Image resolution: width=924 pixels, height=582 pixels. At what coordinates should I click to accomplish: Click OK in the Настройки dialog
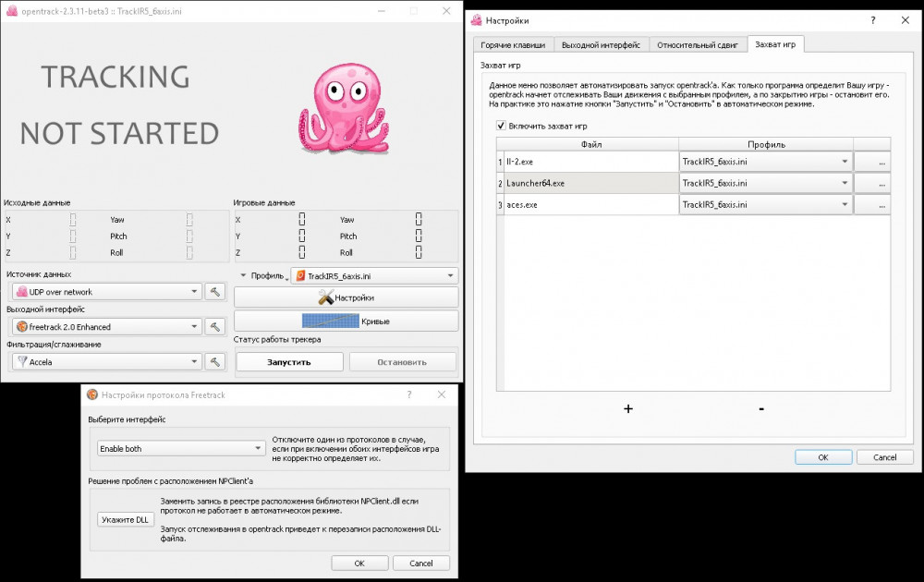click(823, 457)
